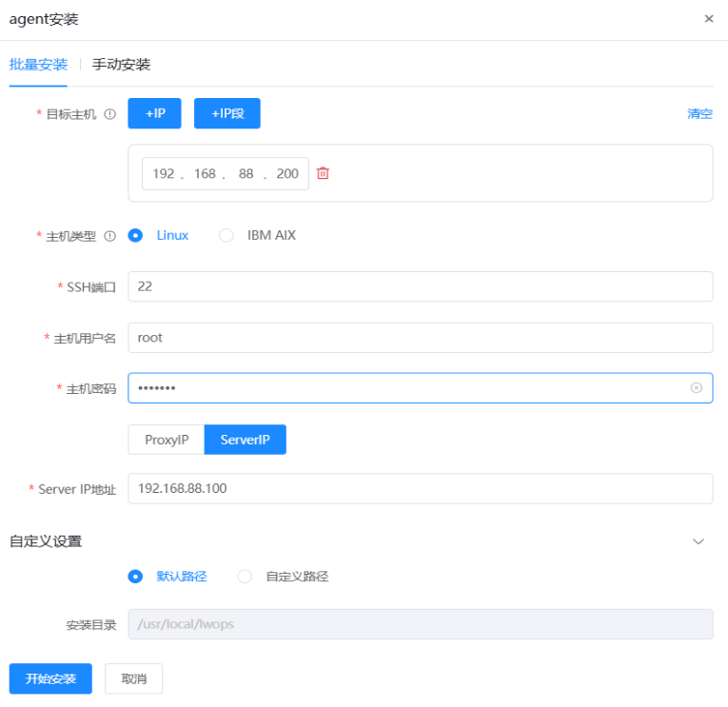Screen dimensions: 728x707
Task: Click the last IP octet 200
Action: click(x=287, y=173)
